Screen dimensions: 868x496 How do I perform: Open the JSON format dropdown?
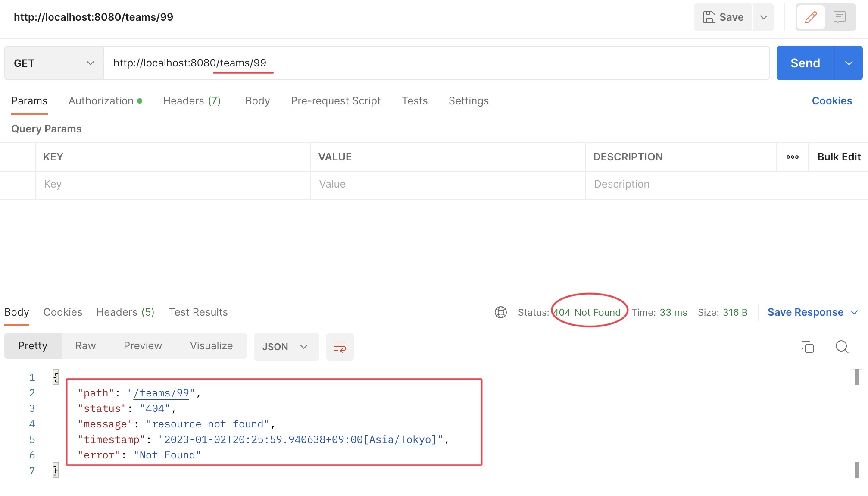point(286,347)
